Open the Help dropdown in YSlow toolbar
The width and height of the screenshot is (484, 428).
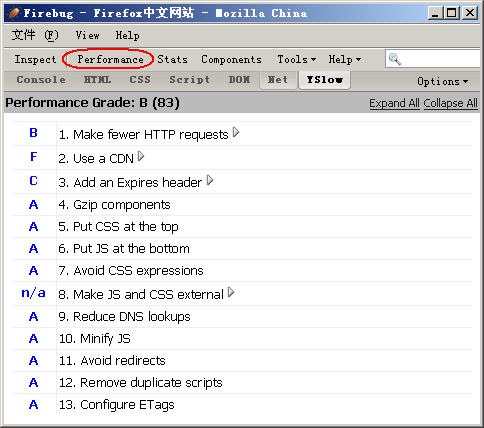(345, 59)
